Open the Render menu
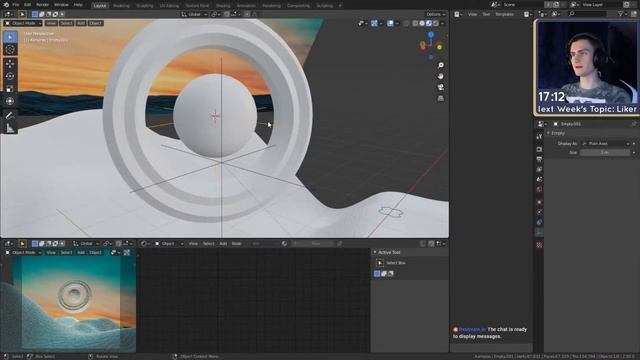The height and width of the screenshot is (360, 640). 42,5
